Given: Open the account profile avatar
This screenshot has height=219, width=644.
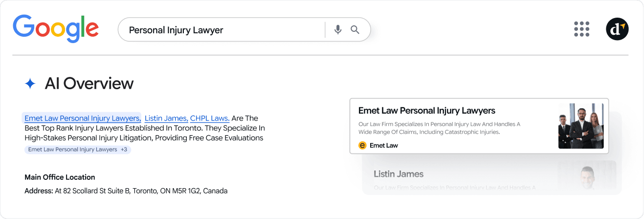Looking at the screenshot, I should pyautogui.click(x=617, y=29).
